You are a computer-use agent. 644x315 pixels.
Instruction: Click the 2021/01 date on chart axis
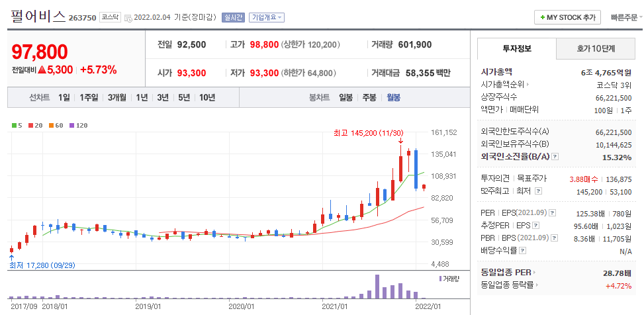(x=336, y=306)
